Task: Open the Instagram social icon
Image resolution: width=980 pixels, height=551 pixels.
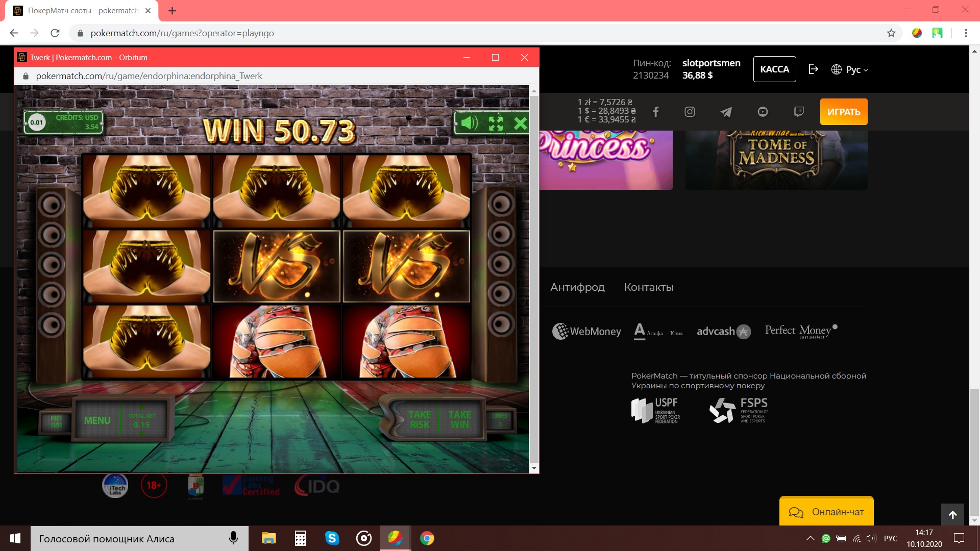Action: [x=690, y=112]
